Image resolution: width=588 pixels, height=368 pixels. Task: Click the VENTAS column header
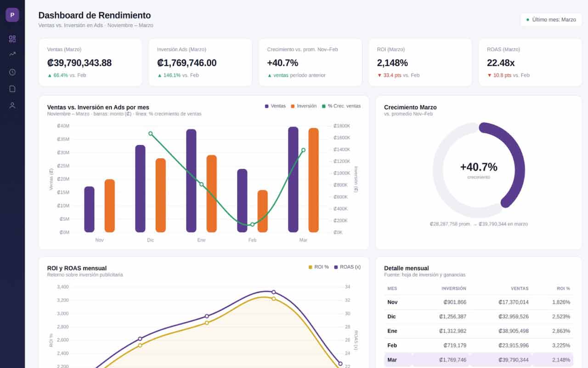point(520,288)
